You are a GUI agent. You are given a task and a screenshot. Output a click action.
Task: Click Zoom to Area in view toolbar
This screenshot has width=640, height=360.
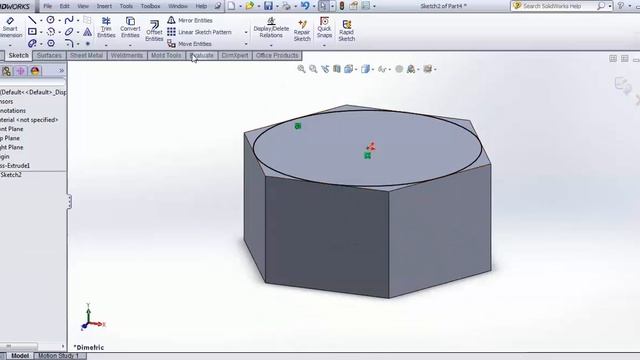coord(313,69)
